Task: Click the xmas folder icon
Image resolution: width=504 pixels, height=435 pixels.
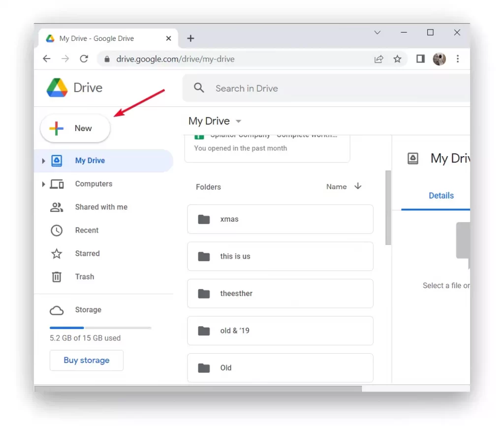Action: pyautogui.click(x=204, y=219)
